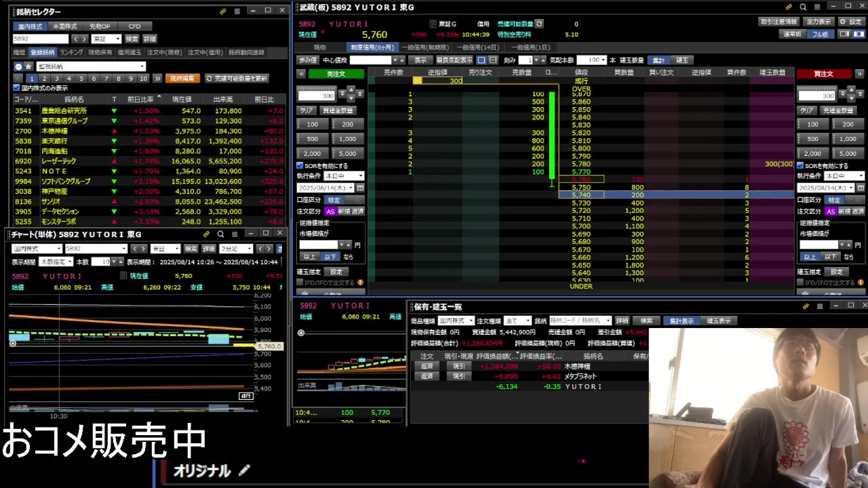Click calendar icon beside buy-side date 2025/08/14
Screen dimensions: 868x488
[x=860, y=188]
